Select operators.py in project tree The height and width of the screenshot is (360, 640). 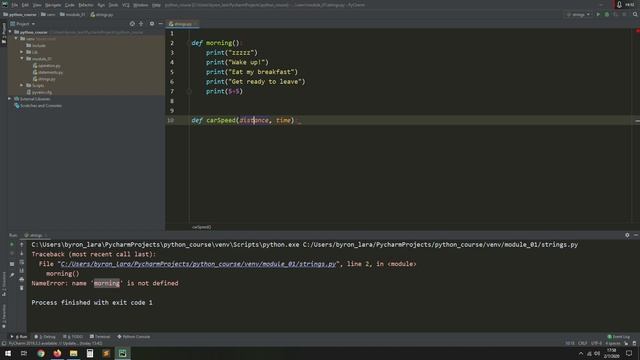pos(47,66)
